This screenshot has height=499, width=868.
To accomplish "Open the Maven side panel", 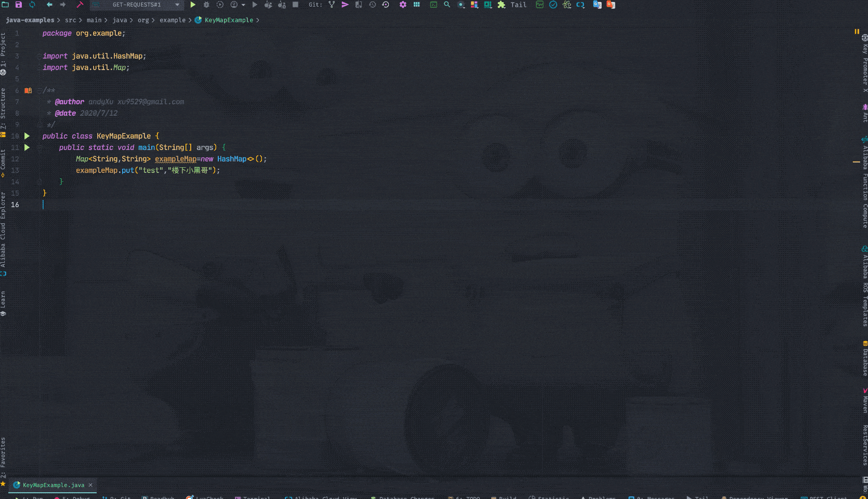I will pos(864,400).
